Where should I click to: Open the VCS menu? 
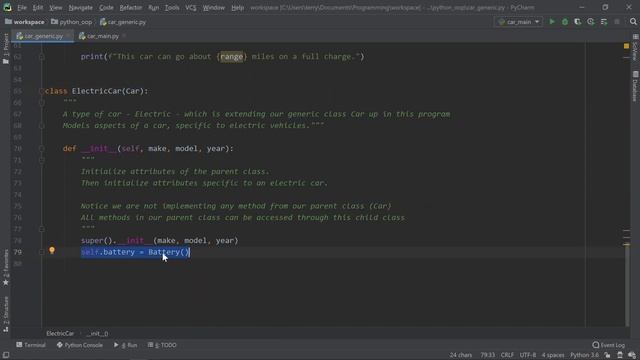[191, 7]
